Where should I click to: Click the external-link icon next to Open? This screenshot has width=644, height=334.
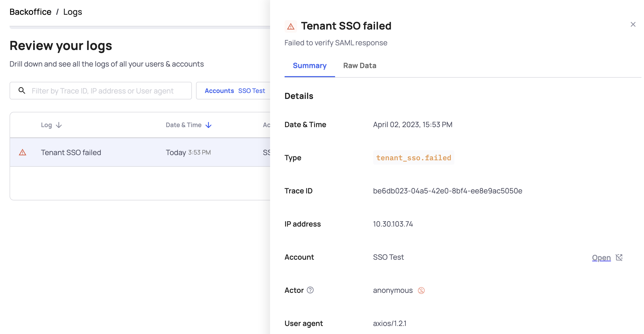tap(619, 257)
